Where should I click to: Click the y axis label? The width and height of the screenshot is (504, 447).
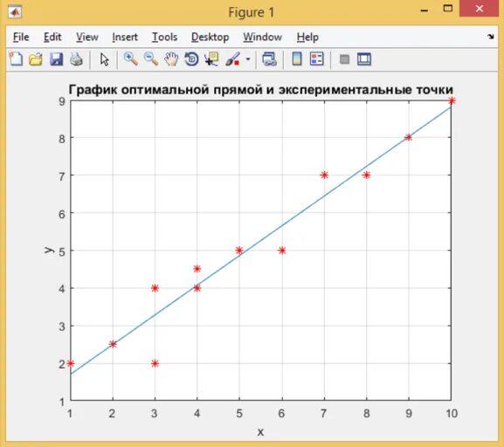pyautogui.click(x=49, y=250)
